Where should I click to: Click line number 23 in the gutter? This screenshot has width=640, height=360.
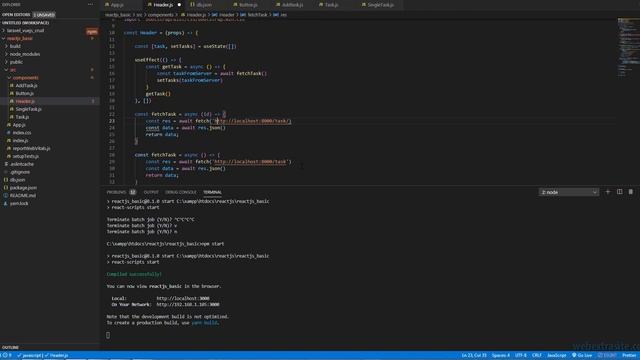112,121
